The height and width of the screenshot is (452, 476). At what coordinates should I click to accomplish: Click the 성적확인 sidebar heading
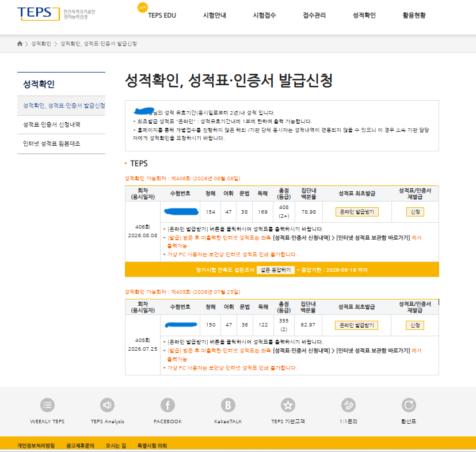coord(39,84)
